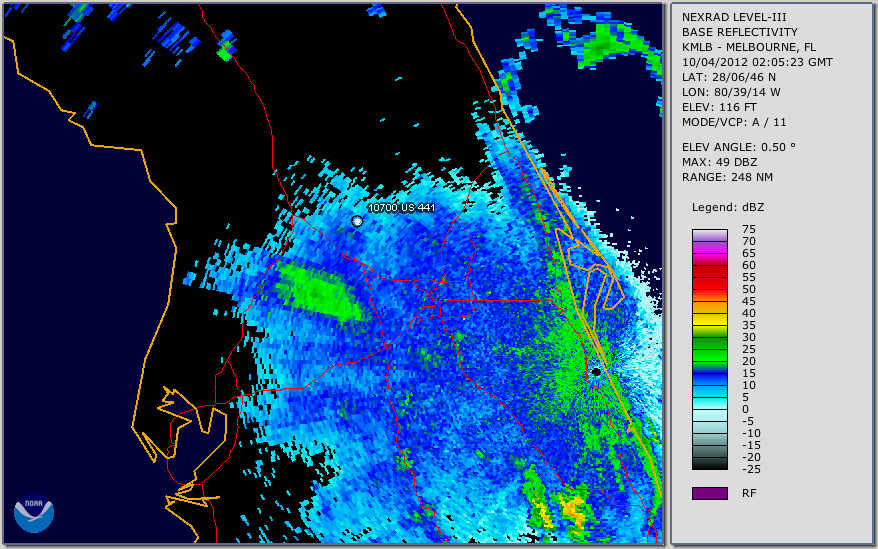The image size is (878, 549).
Task: Select the NEXRAD LEVEL-III title text
Action: coord(734,17)
